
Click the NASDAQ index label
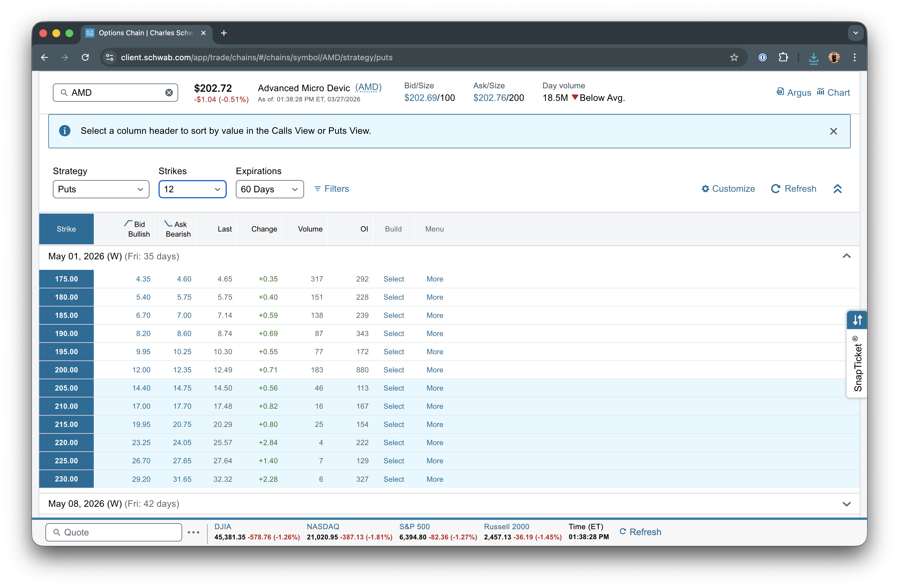(323, 526)
